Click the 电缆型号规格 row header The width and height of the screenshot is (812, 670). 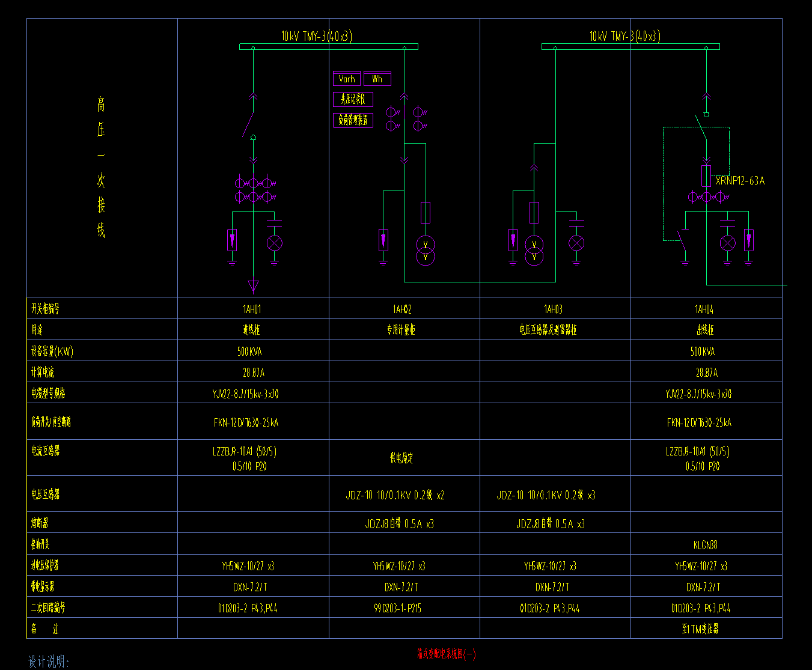coord(48,394)
